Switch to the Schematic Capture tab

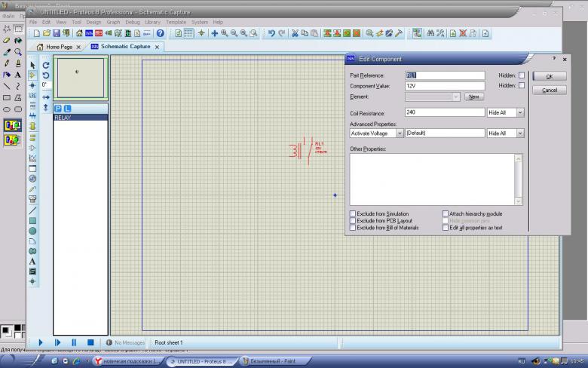pyautogui.click(x=125, y=47)
